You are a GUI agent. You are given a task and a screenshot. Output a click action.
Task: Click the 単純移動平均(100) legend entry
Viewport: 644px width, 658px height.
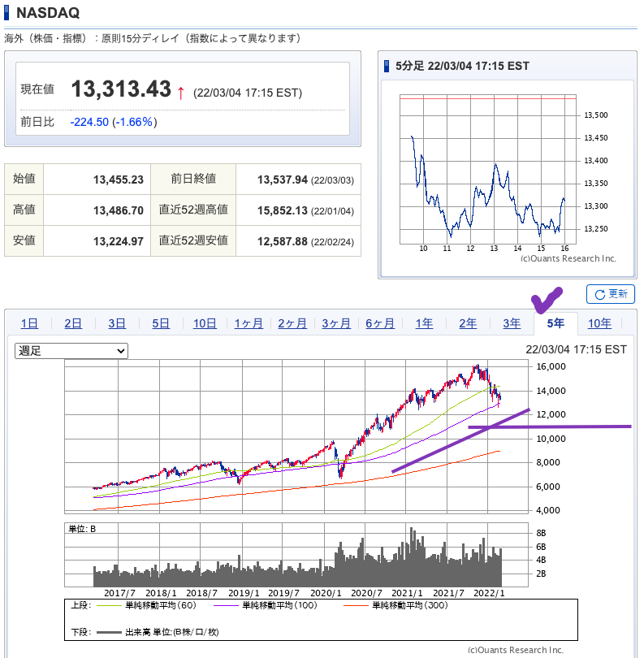click(x=266, y=605)
